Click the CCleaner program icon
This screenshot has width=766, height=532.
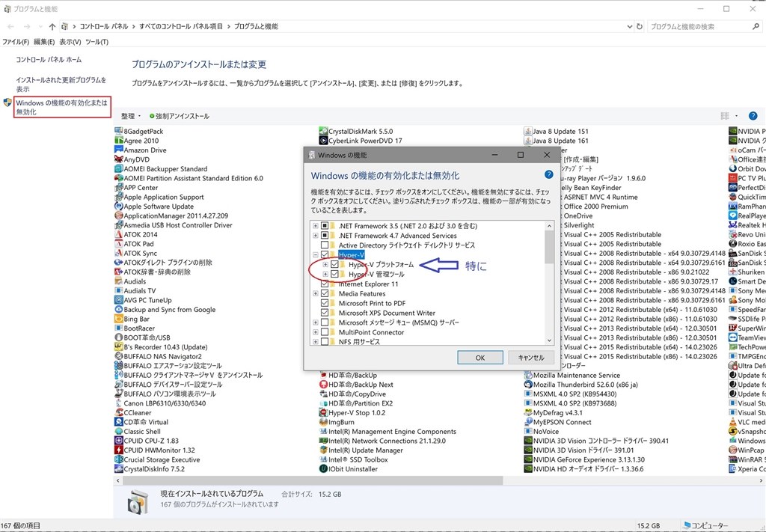[118, 412]
